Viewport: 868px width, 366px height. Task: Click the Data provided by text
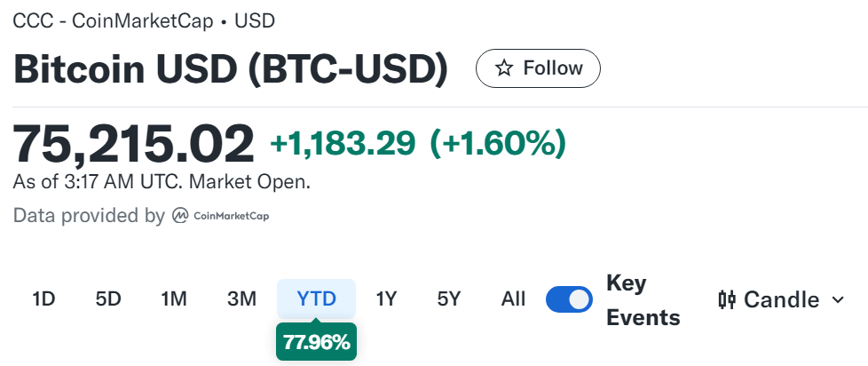[x=89, y=216]
